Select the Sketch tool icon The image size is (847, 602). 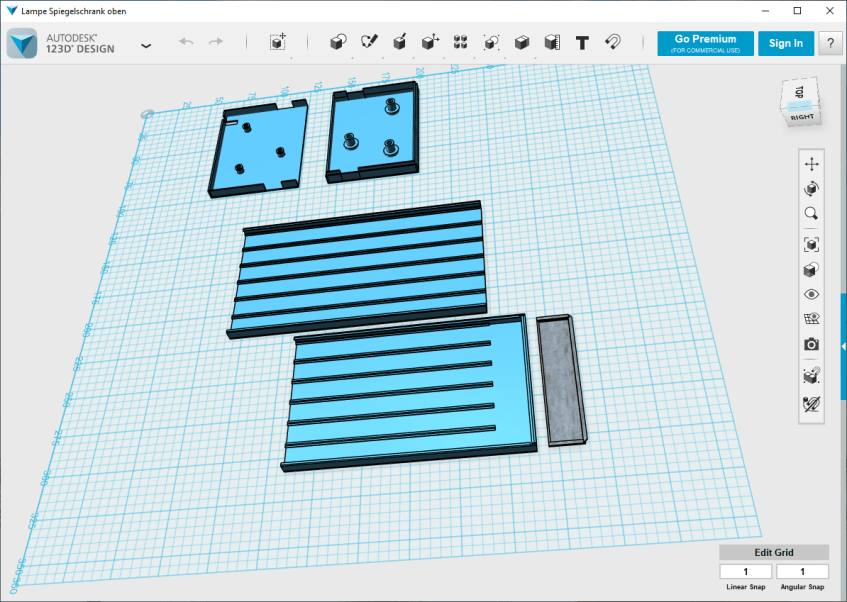369,42
